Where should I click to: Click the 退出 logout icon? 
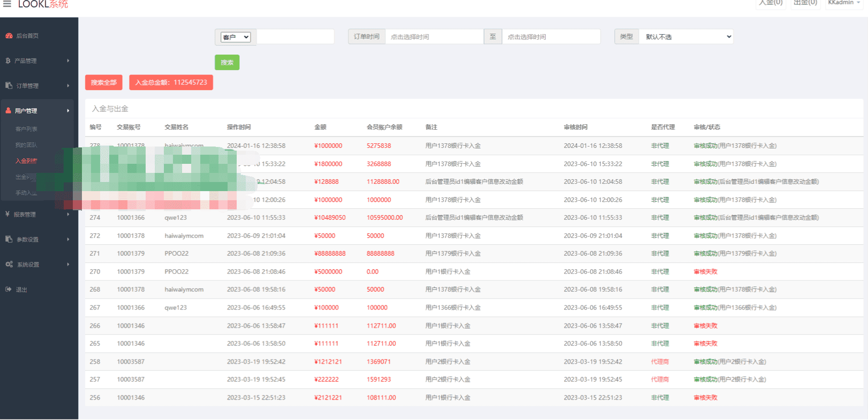click(x=8, y=289)
